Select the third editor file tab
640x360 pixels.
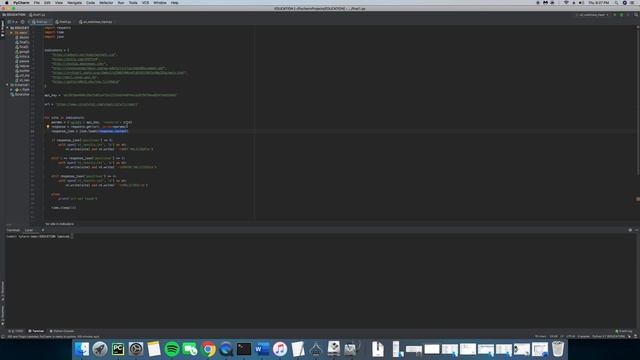click(x=96, y=22)
